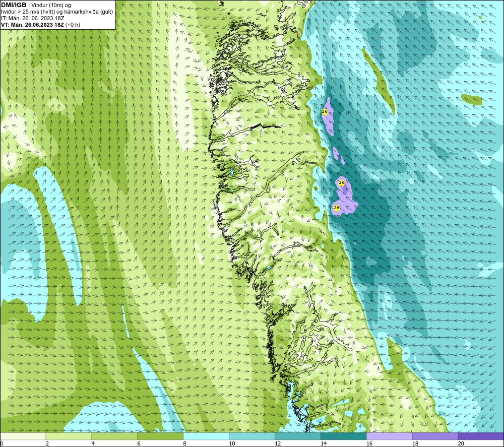This screenshot has height=447, width=504.
Task: Click the DMI/IGB title text
Action: click(x=14, y=5)
